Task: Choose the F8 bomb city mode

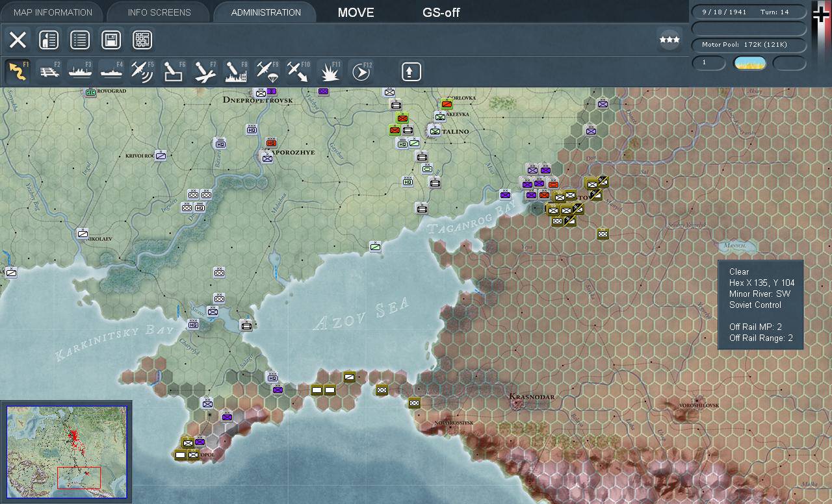Action: click(x=237, y=71)
